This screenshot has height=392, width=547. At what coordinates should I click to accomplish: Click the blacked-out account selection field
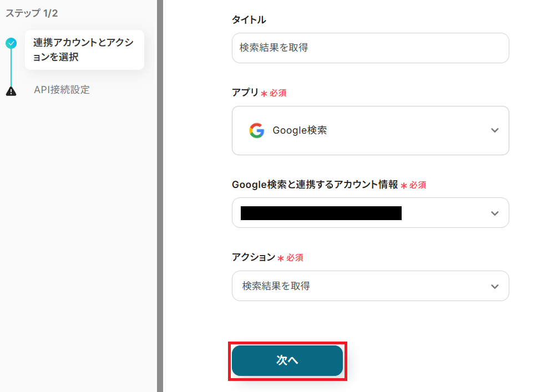point(321,213)
